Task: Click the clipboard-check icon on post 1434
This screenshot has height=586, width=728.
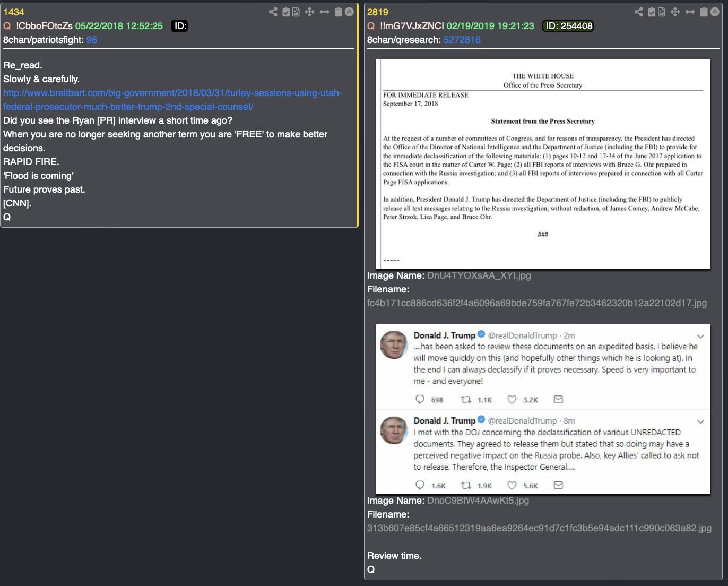Action: [x=286, y=12]
